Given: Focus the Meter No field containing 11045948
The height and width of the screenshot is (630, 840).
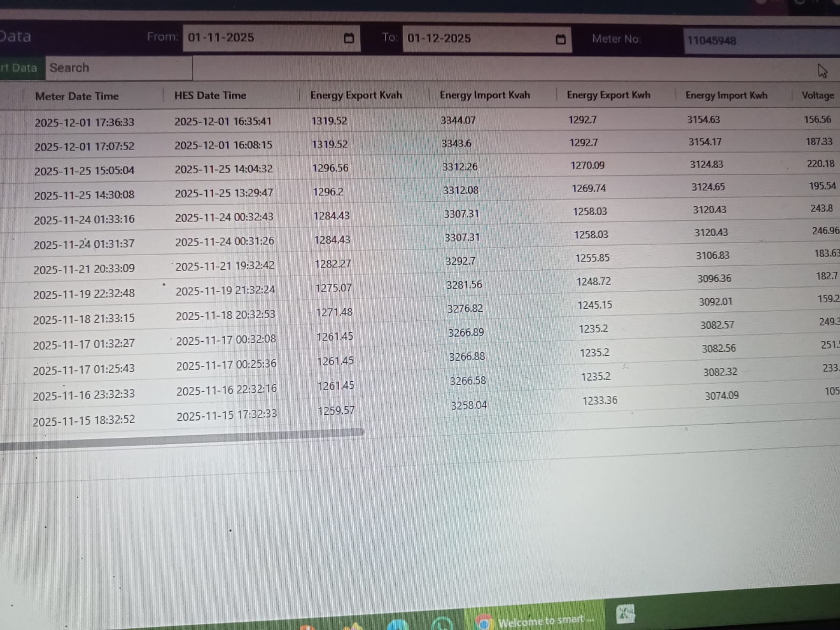Looking at the screenshot, I should point(762,40).
